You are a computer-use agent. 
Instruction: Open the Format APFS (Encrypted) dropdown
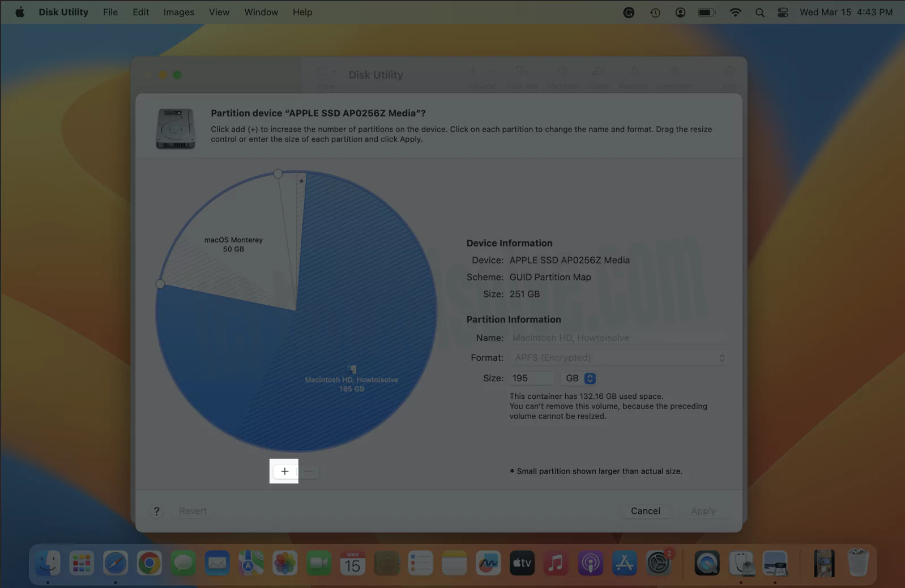pos(618,358)
